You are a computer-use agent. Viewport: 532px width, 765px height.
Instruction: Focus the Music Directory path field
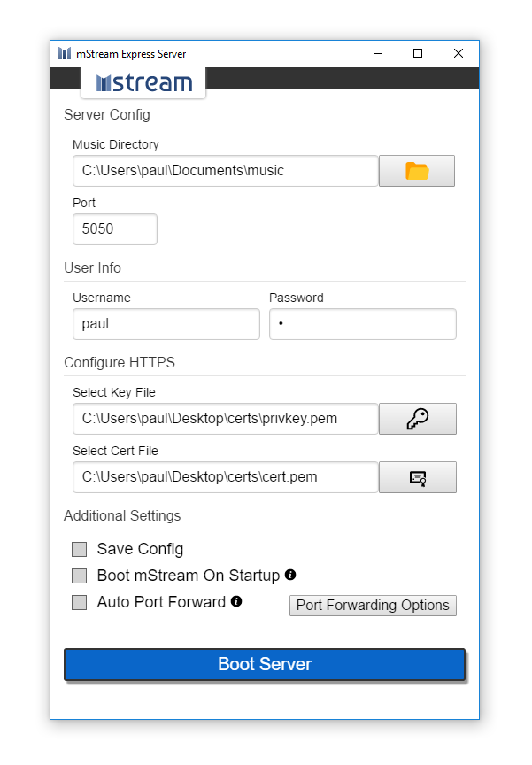click(x=226, y=171)
